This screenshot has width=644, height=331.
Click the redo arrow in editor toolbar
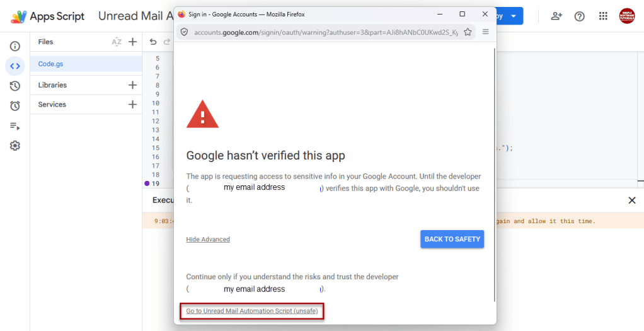(x=167, y=42)
